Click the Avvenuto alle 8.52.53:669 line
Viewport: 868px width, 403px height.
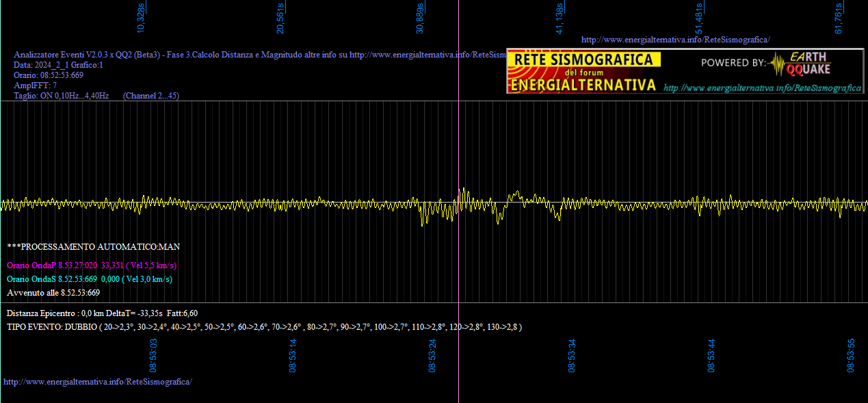pos(53,293)
